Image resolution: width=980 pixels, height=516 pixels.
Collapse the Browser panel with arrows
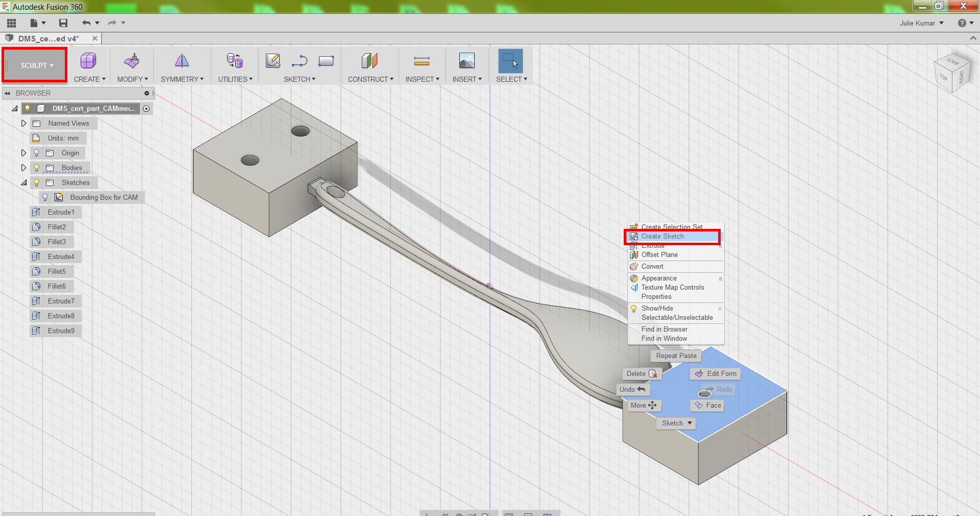click(x=7, y=93)
